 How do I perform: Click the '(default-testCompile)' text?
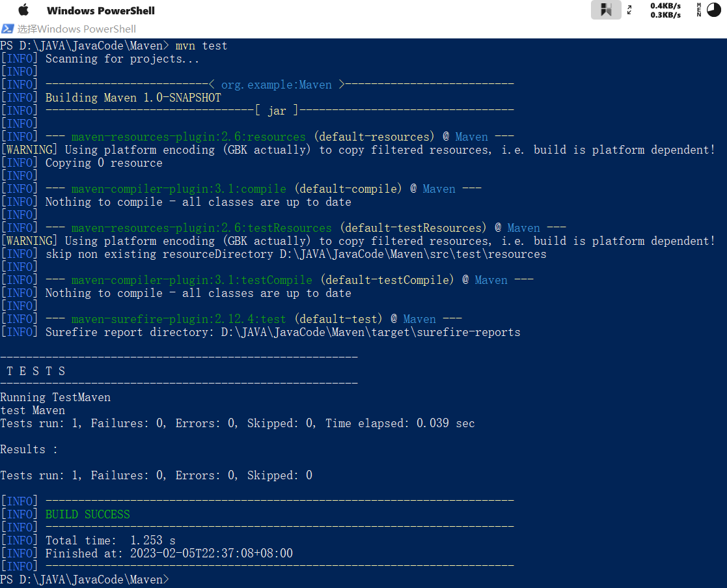coord(387,280)
